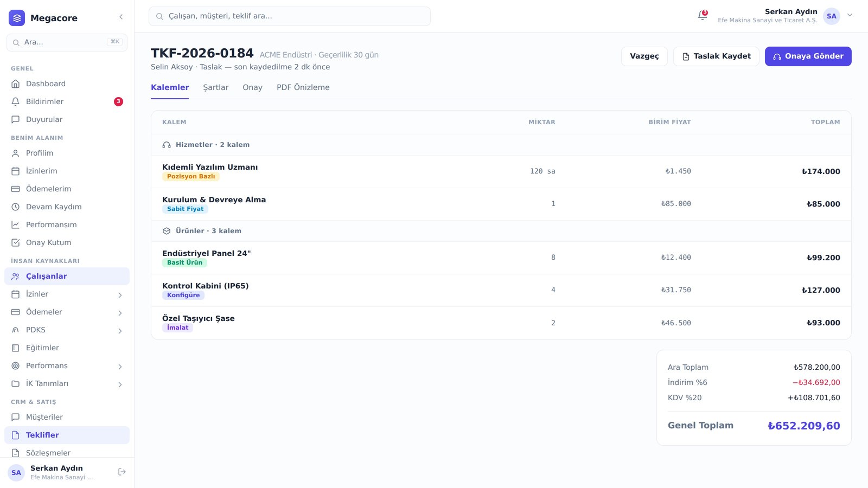Collapse sidebar with the chevron beside Megacore
The height and width of the screenshot is (488, 868).
pyautogui.click(x=121, y=17)
